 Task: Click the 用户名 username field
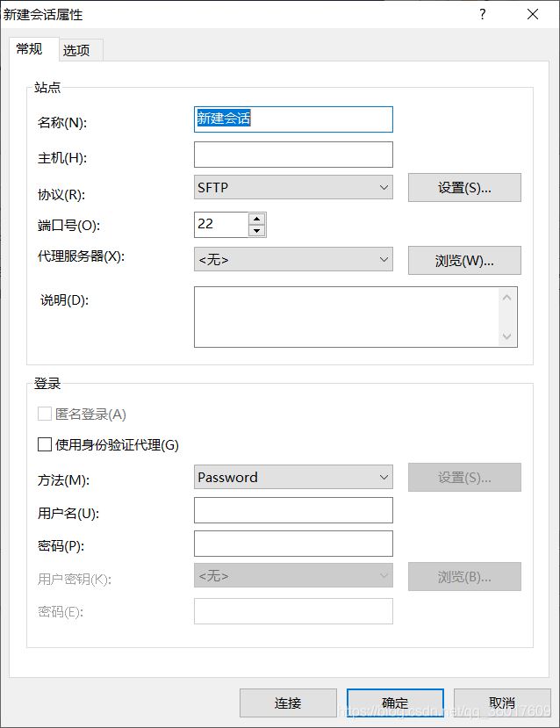click(x=293, y=510)
